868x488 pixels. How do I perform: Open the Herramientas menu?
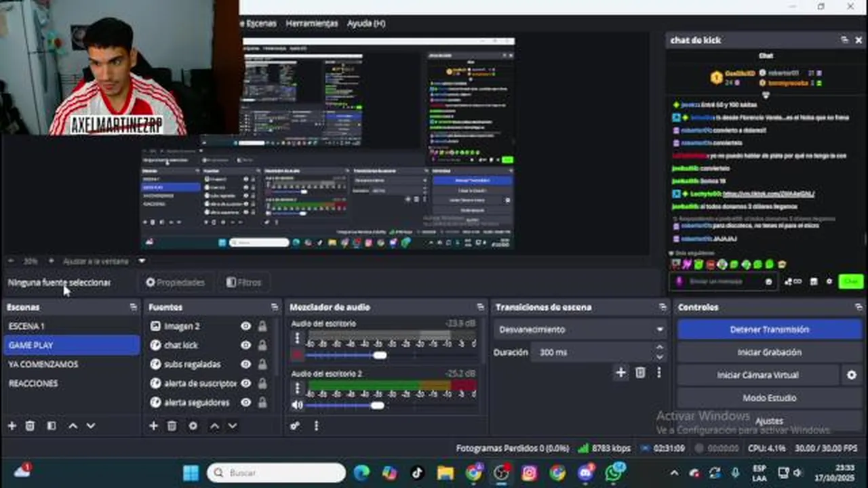tap(312, 23)
